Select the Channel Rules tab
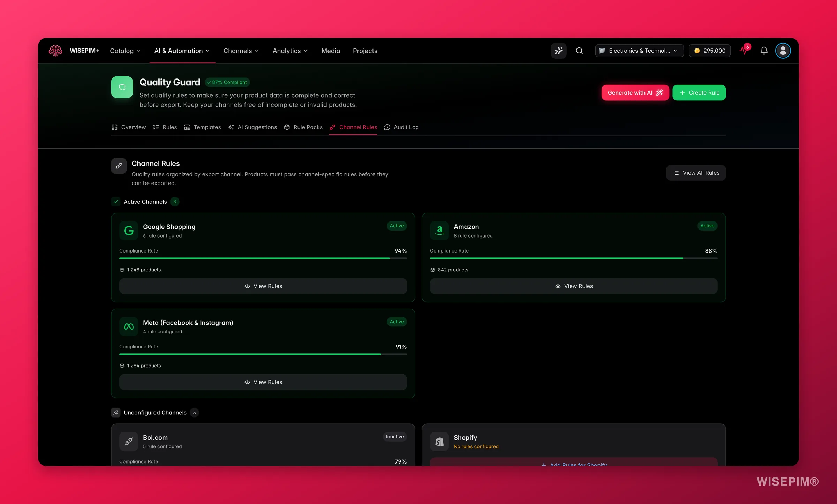 [353, 127]
